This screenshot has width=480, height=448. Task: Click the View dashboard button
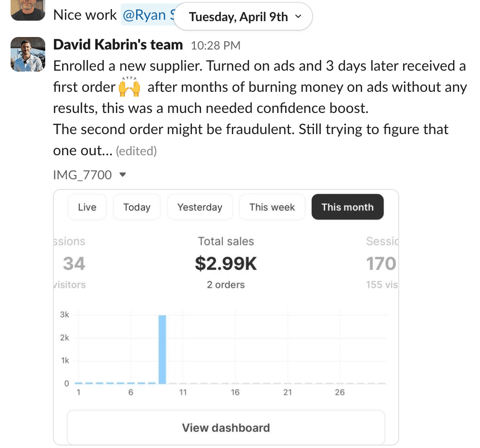(x=226, y=427)
